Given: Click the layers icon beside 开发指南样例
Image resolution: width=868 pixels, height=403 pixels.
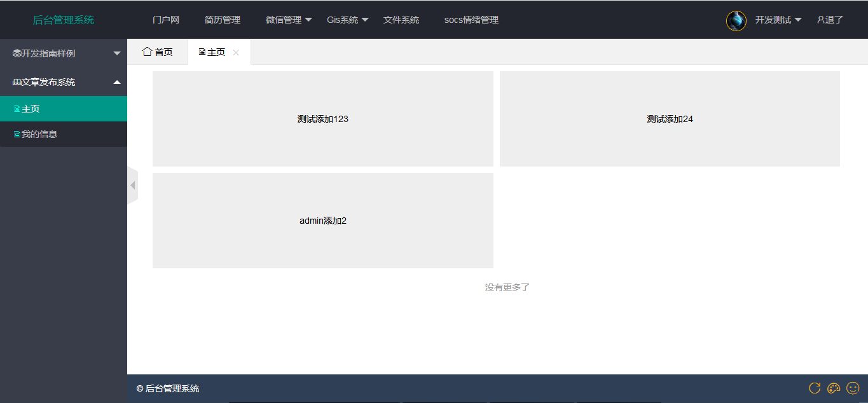Looking at the screenshot, I should (17, 53).
